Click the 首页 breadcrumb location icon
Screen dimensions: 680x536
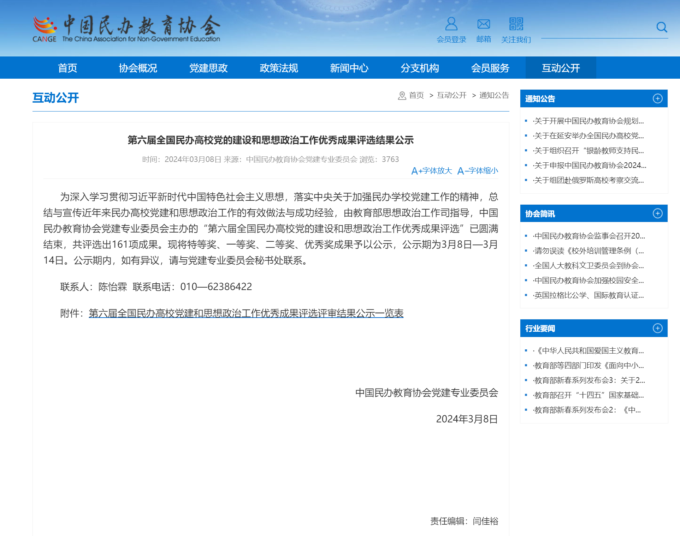tap(401, 96)
